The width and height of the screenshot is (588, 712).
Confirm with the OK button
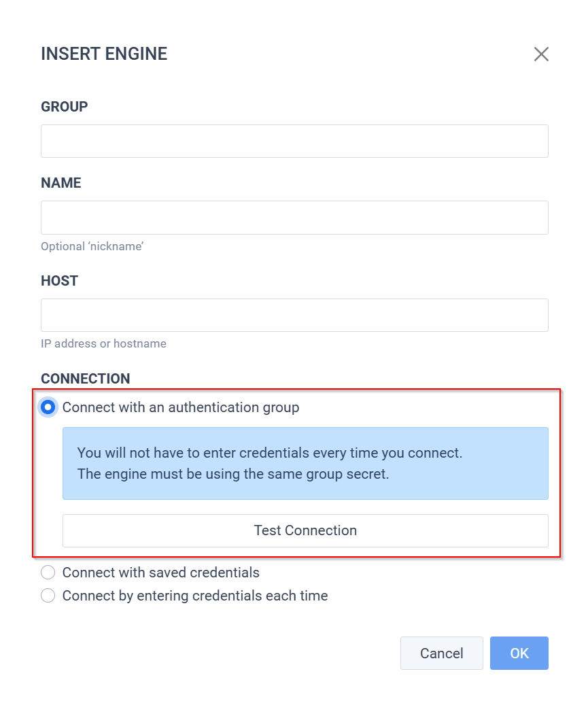coord(519,653)
